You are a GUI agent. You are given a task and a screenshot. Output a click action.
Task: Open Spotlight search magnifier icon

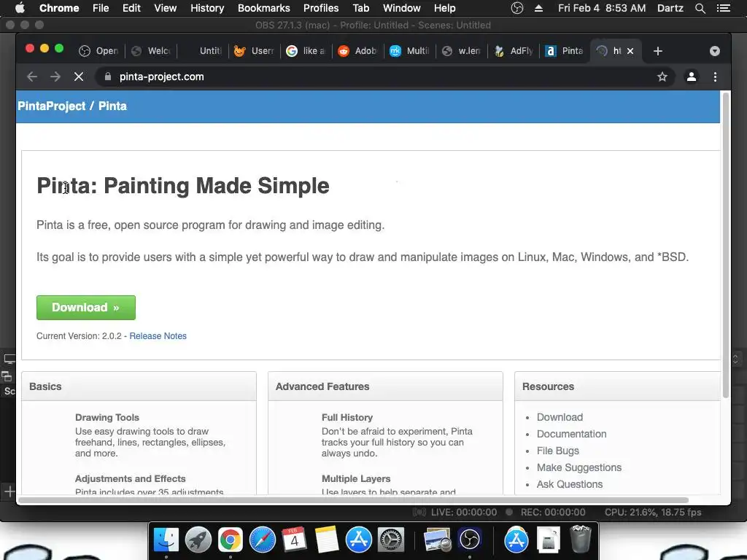(700, 8)
